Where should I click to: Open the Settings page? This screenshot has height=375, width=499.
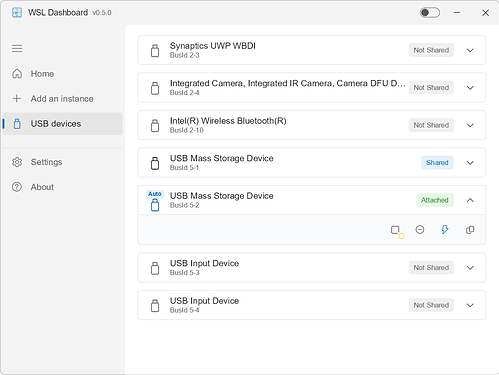coord(62,162)
